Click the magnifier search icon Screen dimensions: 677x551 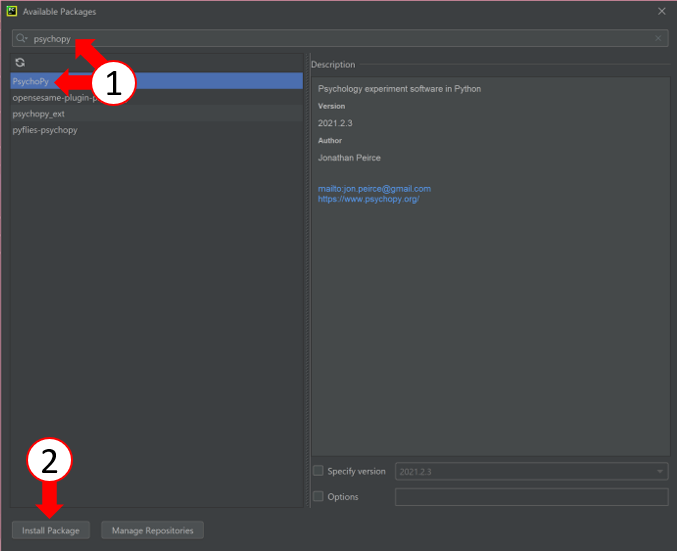21,39
